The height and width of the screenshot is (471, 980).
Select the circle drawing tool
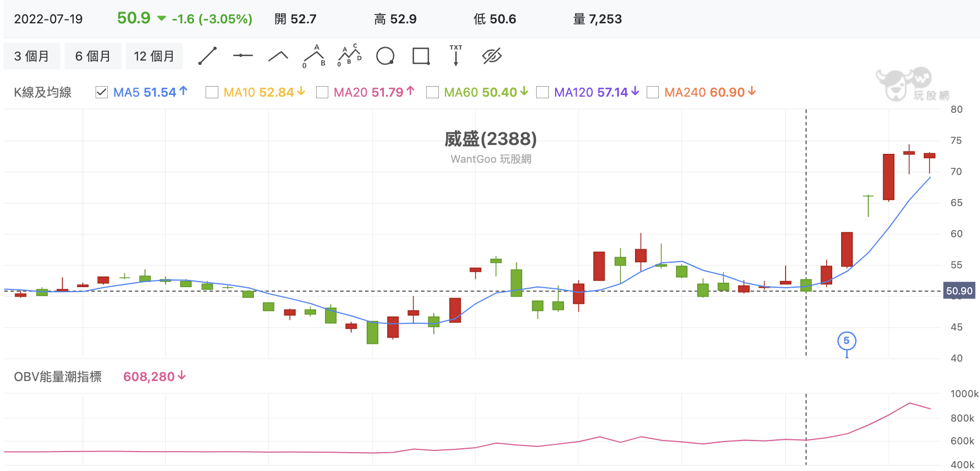point(385,56)
